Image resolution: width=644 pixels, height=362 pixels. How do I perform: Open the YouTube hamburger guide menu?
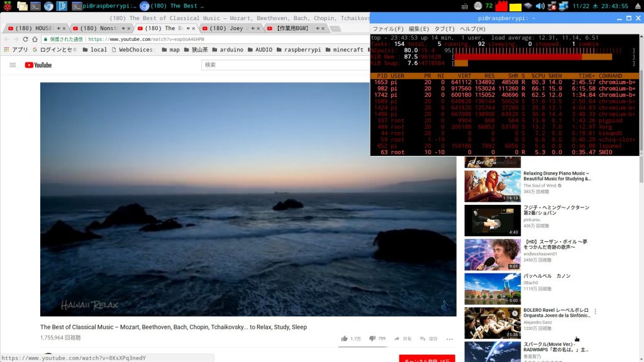(13, 65)
